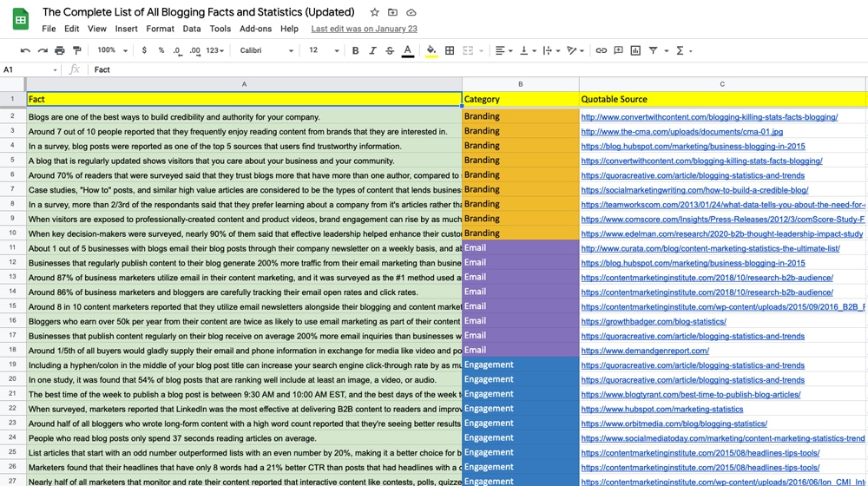The image size is (868, 486).
Task: Open text wrapping dropdown
Action: tap(551, 50)
